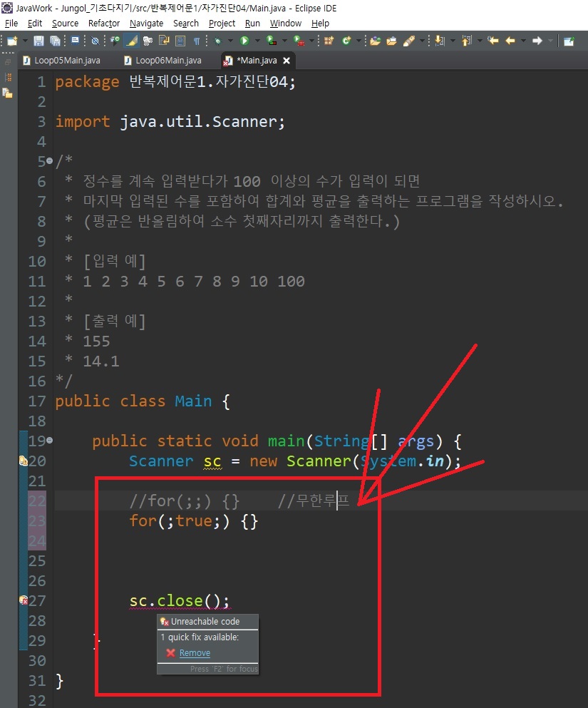The width and height of the screenshot is (588, 708).
Task: Open the Help menu
Action: pyautogui.click(x=320, y=23)
